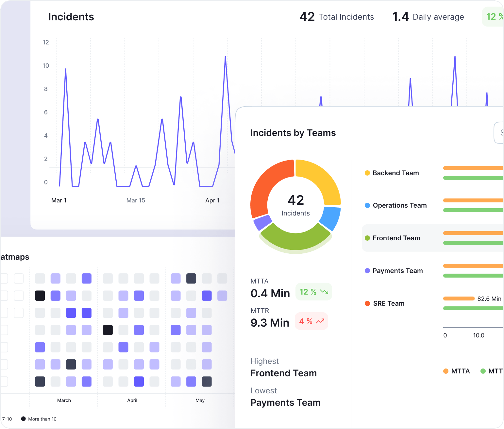The height and width of the screenshot is (429, 504).
Task: Toggle the green 12 % MTTA badge
Action: pos(313,292)
